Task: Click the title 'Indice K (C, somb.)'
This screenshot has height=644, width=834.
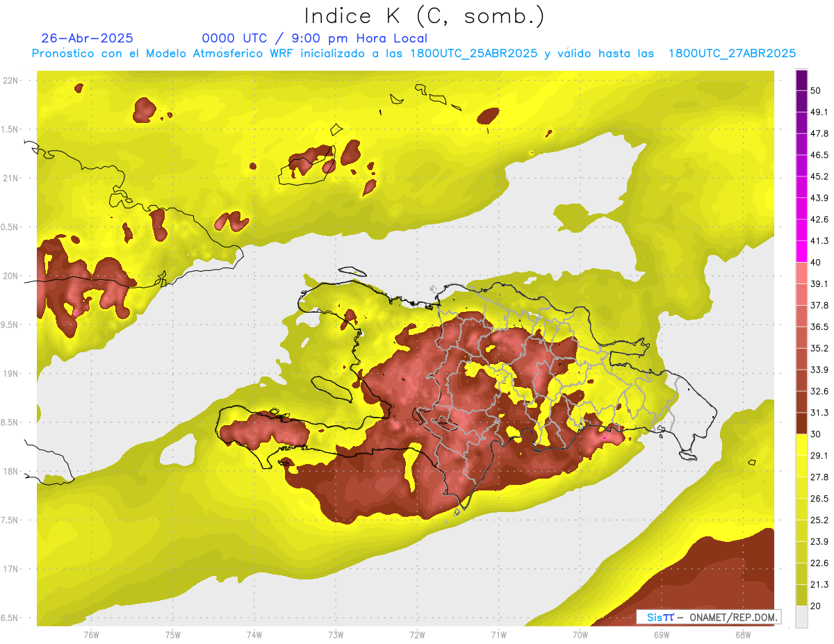Action: click(x=425, y=16)
